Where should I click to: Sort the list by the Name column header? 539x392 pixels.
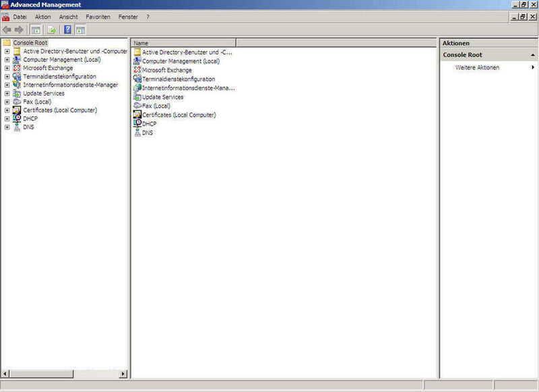[x=182, y=43]
